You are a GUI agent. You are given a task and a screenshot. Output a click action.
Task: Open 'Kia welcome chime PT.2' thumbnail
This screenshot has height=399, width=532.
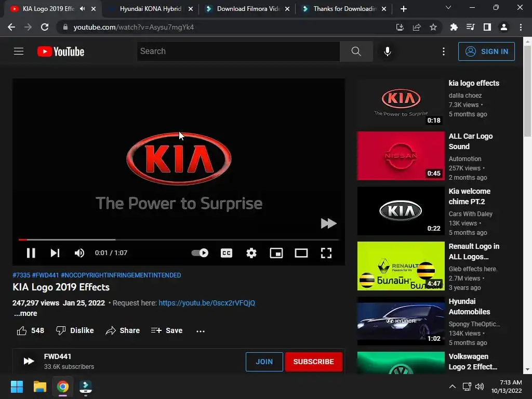[x=401, y=211]
